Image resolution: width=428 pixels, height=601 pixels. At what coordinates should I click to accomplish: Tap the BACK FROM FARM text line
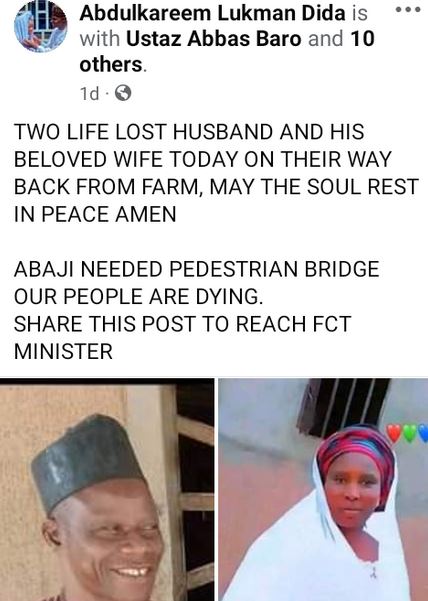[x=216, y=187]
